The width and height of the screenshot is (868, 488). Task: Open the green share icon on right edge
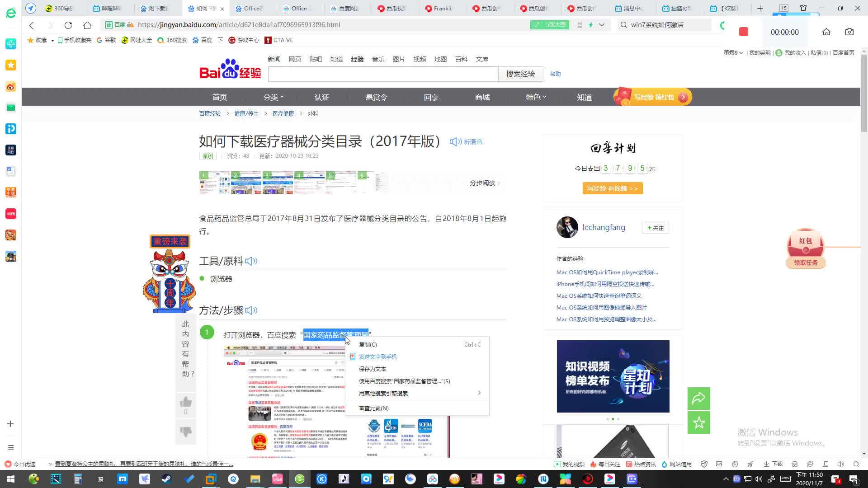pyautogui.click(x=699, y=399)
